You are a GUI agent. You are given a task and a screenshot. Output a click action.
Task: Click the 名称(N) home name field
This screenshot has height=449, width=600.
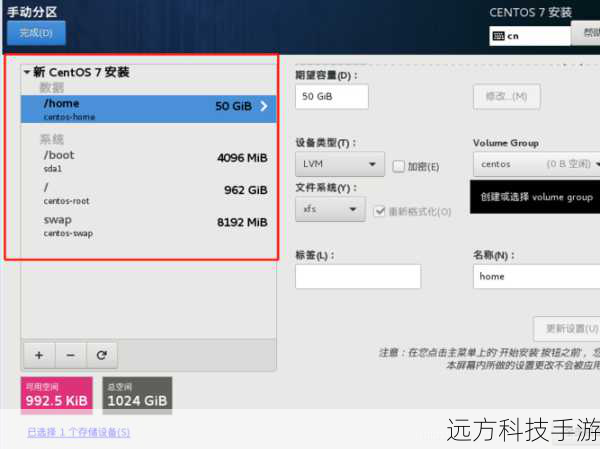click(x=536, y=276)
